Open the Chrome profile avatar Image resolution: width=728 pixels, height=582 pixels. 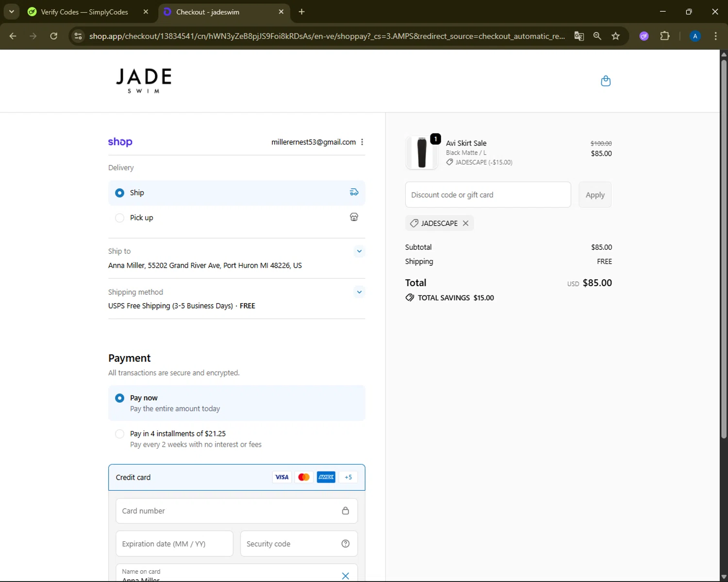coord(695,36)
